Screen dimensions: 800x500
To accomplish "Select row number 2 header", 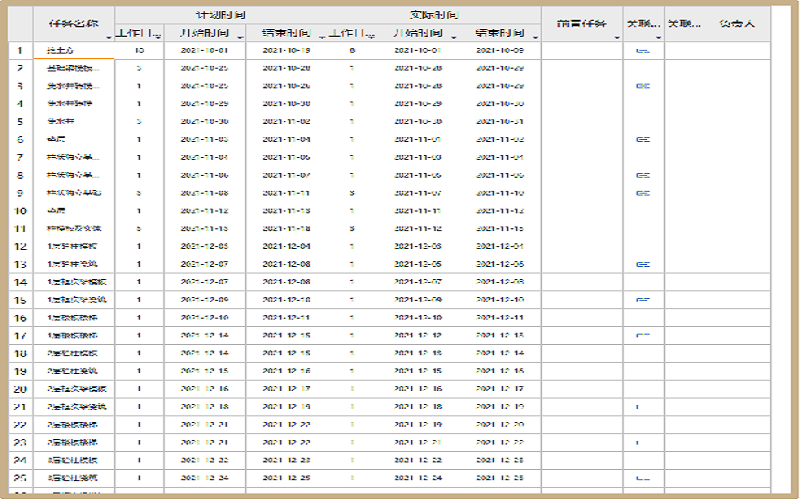I will [20, 68].
